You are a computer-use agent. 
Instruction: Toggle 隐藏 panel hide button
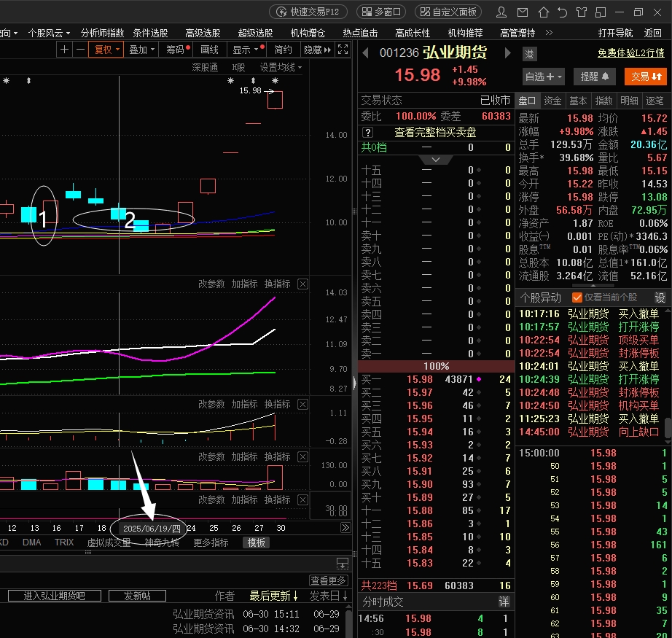click(318, 50)
